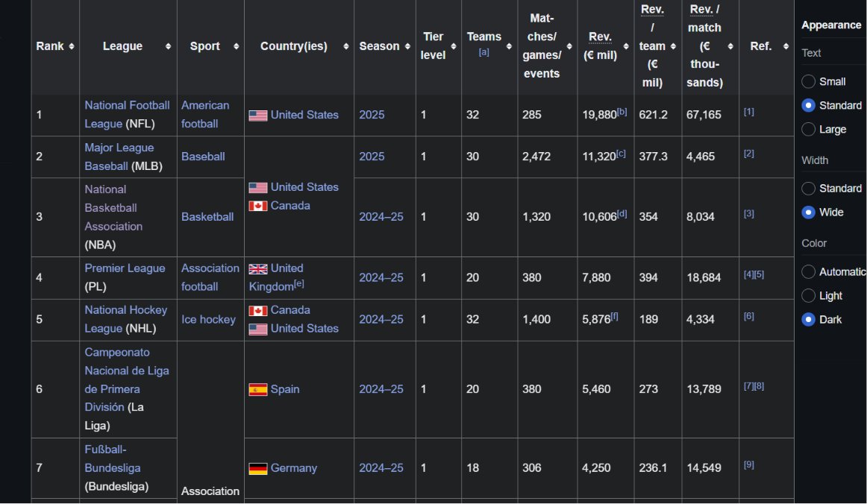Open footnote [c] beside 11,320
Image resolution: width=867 pixels, height=504 pixels.
point(621,154)
